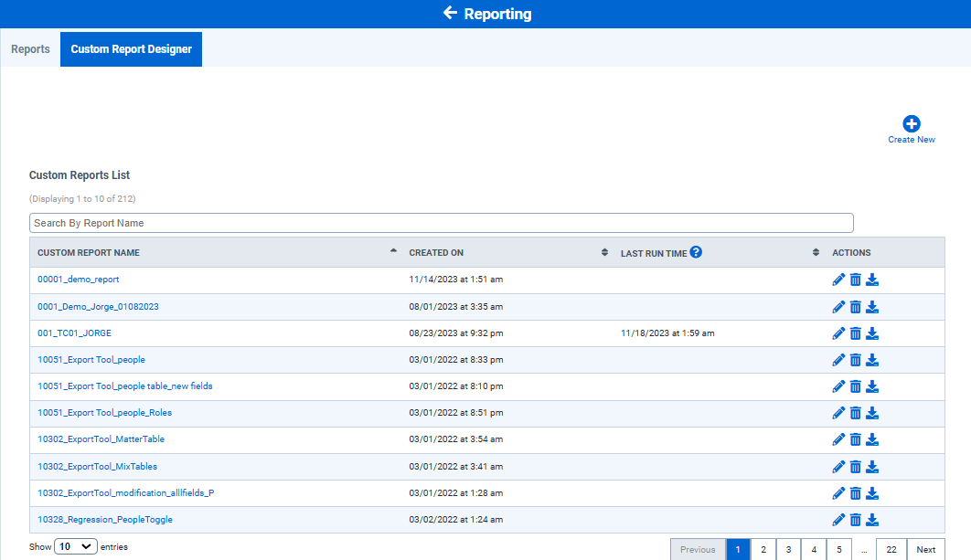Open the 0001_Demo_Jorge_01082023 link
The height and width of the screenshot is (560, 971).
(x=98, y=306)
